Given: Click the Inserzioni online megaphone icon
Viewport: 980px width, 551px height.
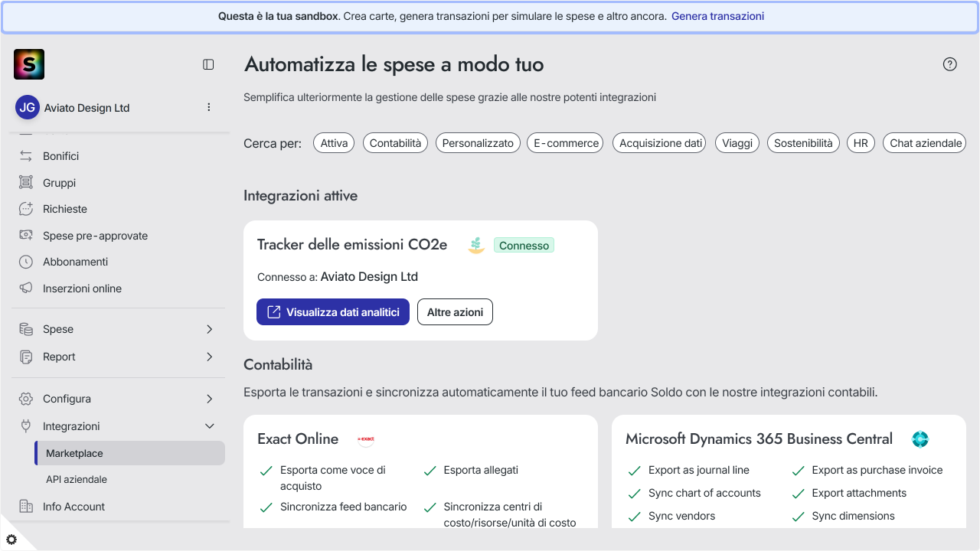Looking at the screenshot, I should (26, 289).
